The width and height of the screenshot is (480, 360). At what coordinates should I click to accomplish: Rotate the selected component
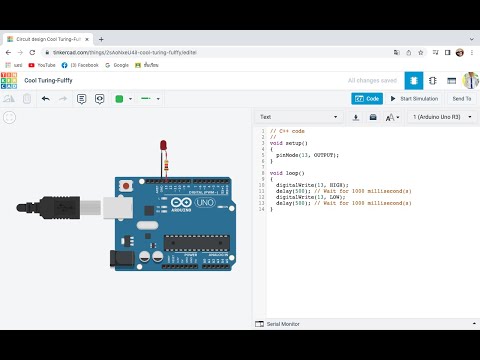9,99
